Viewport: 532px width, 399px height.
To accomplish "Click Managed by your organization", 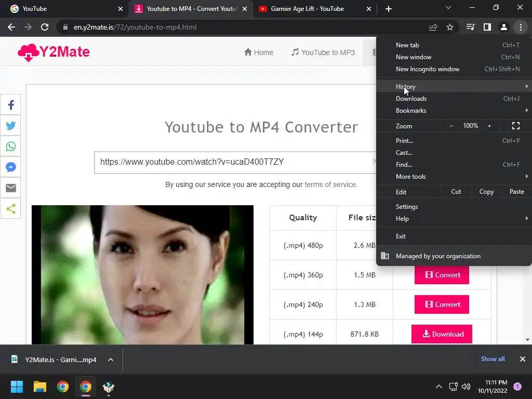I will 454,256.
